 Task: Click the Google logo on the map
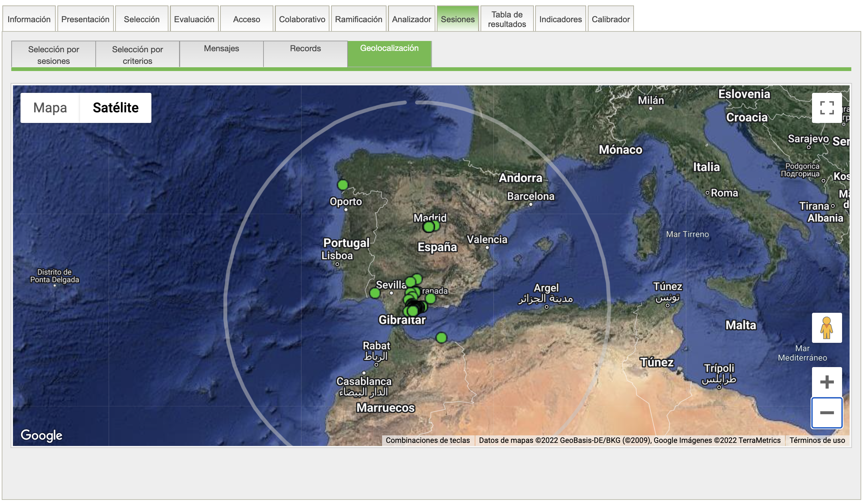[42, 435]
